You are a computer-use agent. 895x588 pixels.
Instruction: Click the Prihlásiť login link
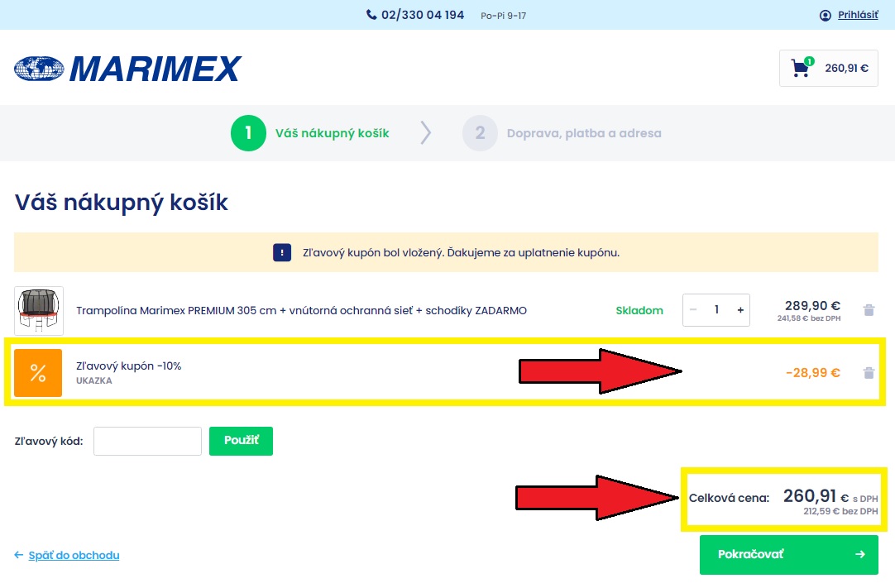[x=858, y=15]
